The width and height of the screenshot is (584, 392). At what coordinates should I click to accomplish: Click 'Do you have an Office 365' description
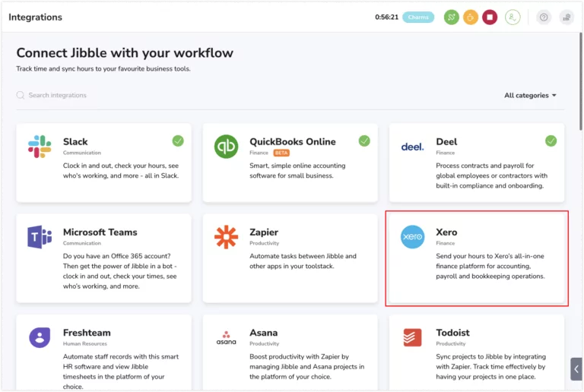tap(119, 271)
